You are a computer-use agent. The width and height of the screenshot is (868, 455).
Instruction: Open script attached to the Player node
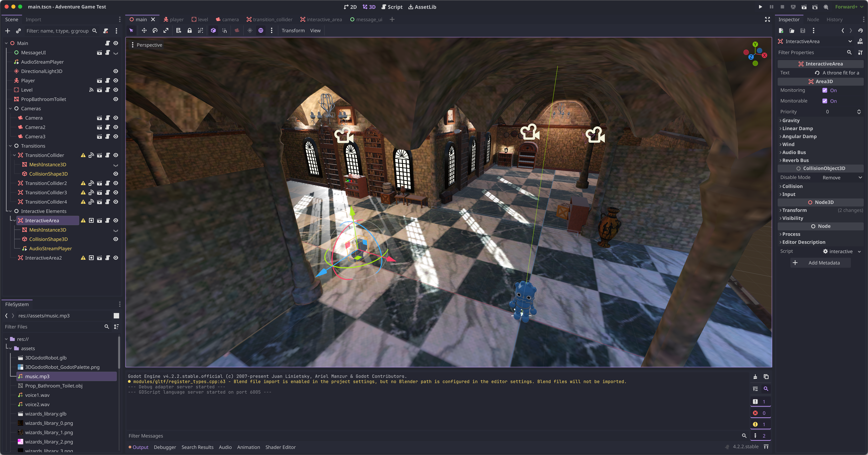pos(107,81)
